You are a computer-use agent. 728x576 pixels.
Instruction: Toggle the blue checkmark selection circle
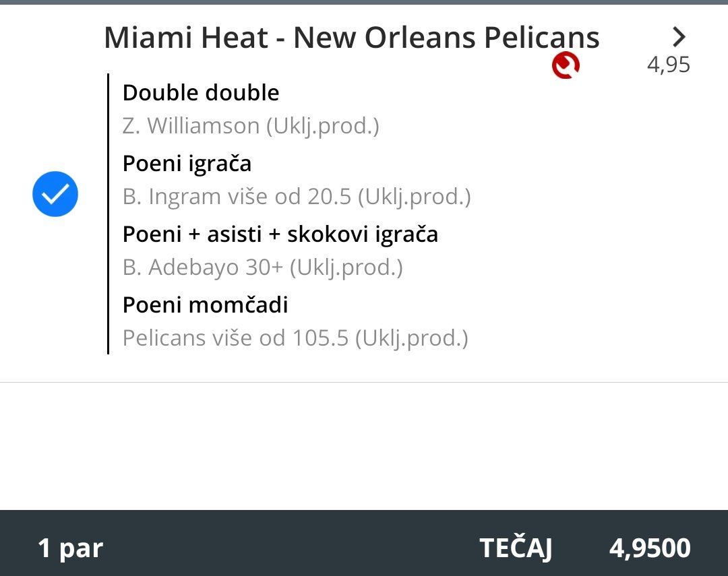[55, 194]
